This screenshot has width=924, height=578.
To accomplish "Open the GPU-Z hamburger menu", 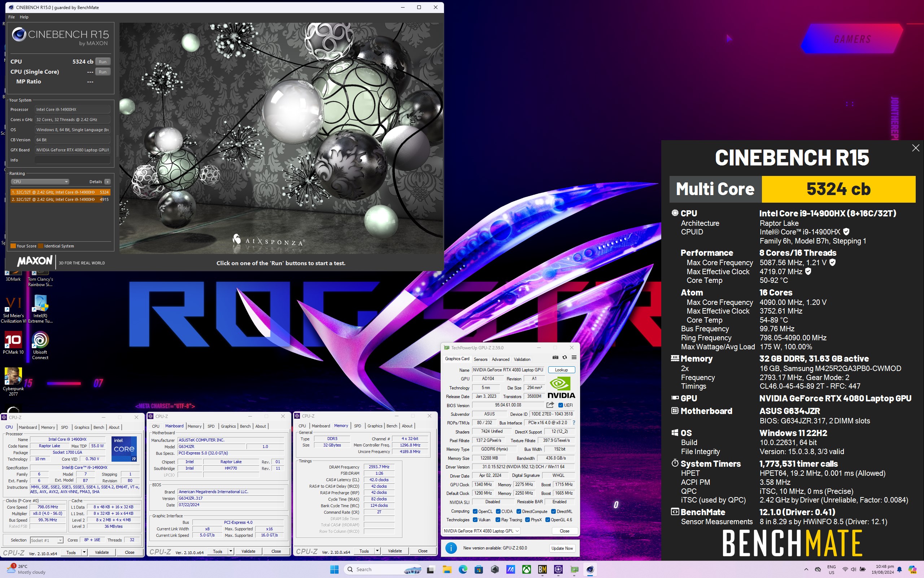I will [574, 357].
